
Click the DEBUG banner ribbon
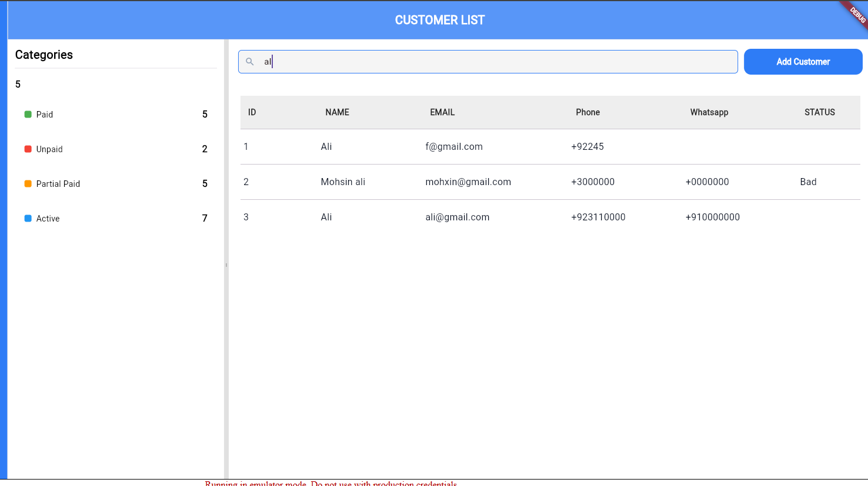[856, 13]
